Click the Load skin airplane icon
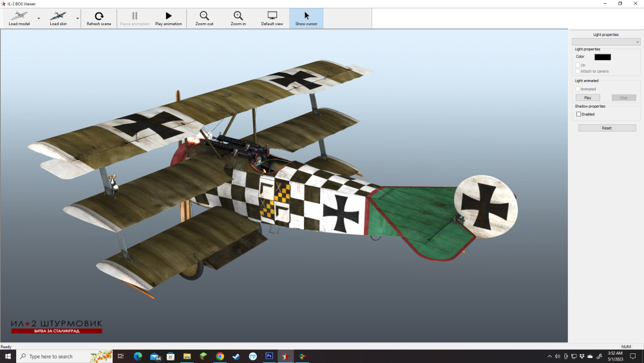This screenshot has width=644, height=363. click(58, 15)
